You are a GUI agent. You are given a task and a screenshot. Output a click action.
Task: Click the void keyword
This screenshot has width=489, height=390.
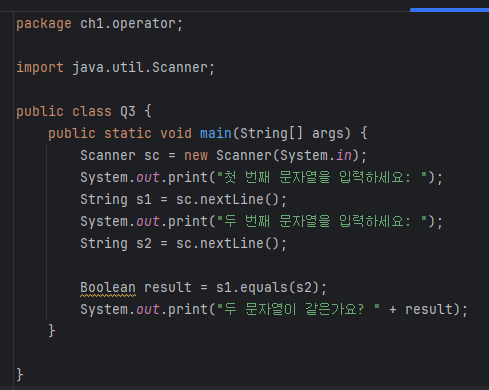(176, 133)
